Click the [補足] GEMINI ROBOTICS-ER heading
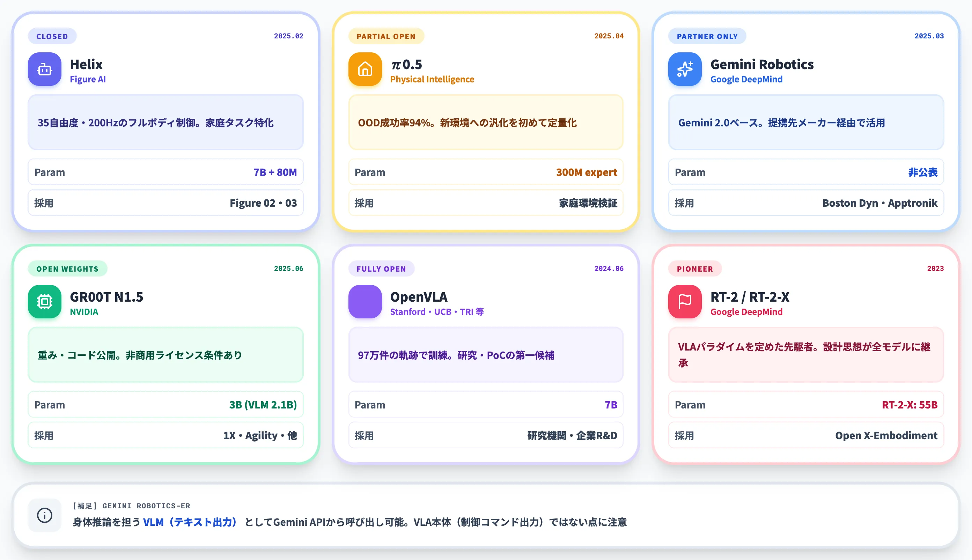This screenshot has height=560, width=972. pos(132,506)
